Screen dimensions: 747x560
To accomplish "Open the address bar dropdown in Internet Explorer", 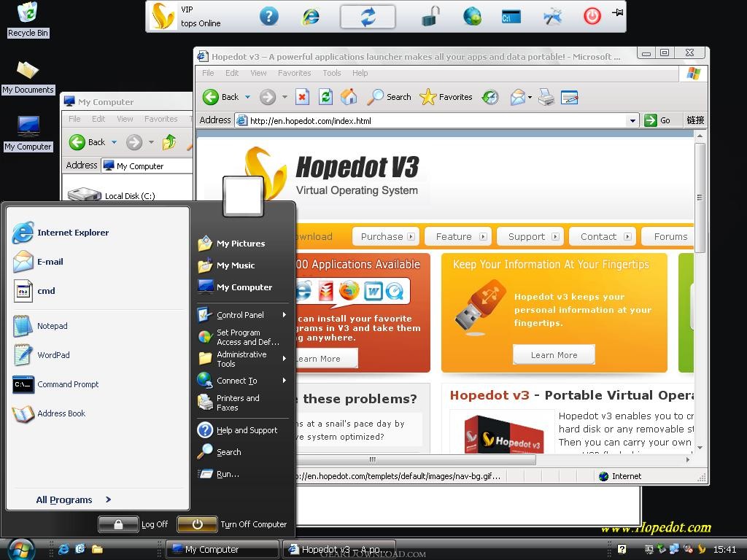I will [x=632, y=121].
